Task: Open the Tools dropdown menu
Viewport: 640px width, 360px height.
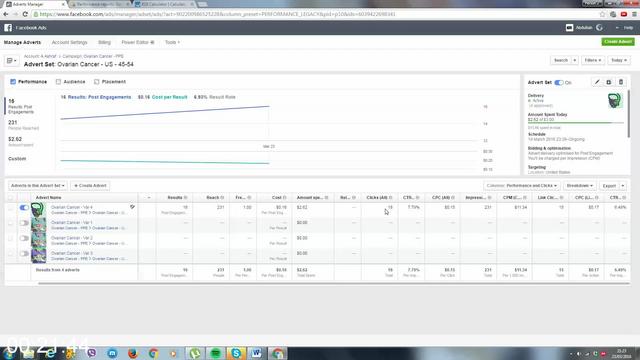Action: tap(172, 42)
